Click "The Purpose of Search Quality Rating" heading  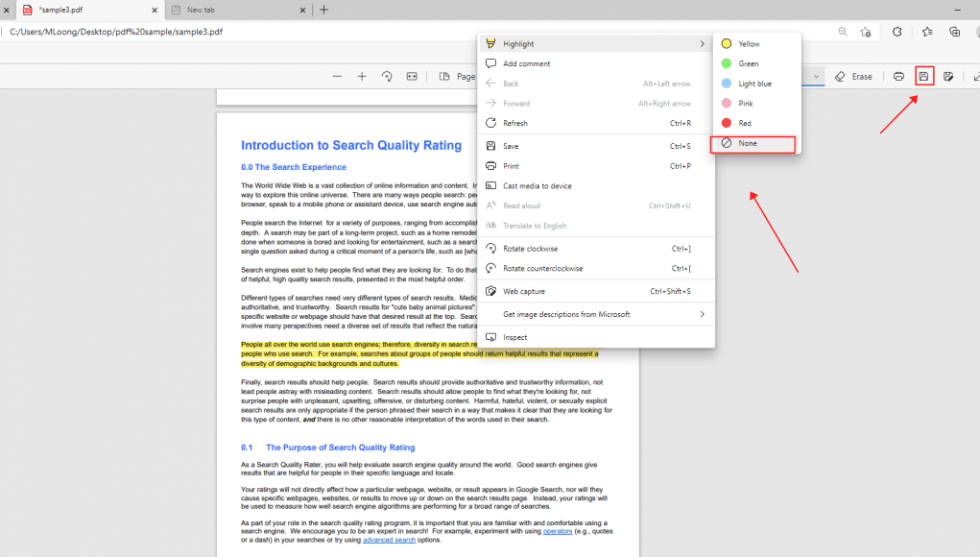(341, 448)
